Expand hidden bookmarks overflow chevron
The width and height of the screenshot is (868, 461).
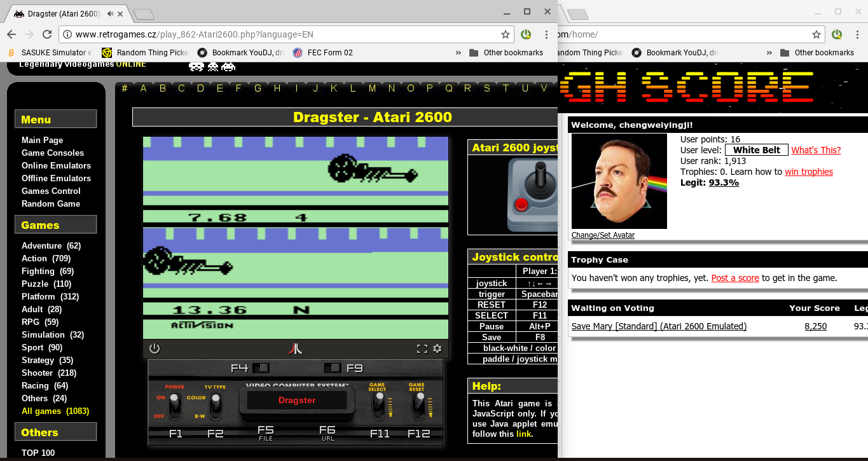[458, 53]
